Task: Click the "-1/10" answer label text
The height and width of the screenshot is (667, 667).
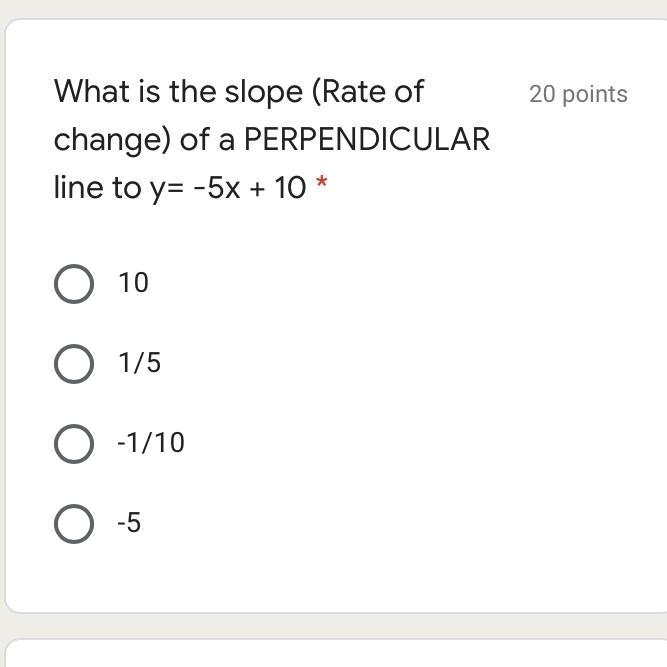Action: 151,443
